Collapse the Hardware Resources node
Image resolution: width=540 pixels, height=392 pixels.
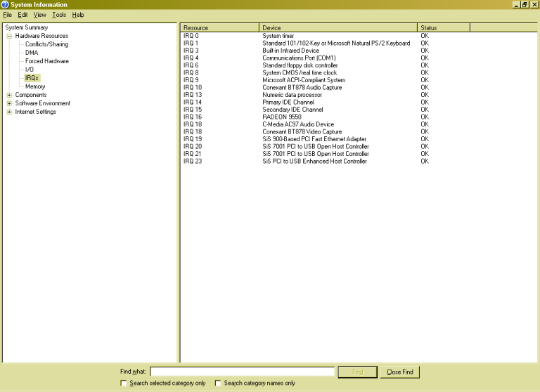pos(9,36)
